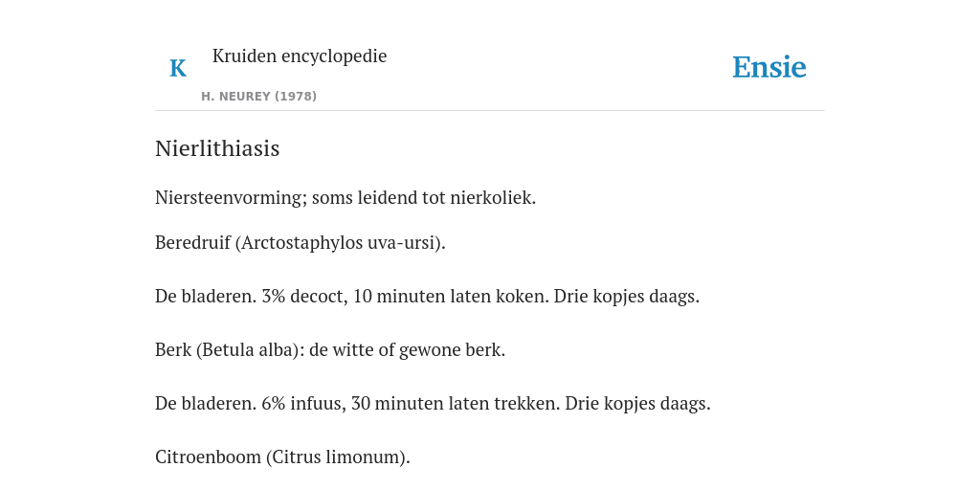Click the header divider line under the author
Screen dimensions: 980x490
(x=490, y=111)
